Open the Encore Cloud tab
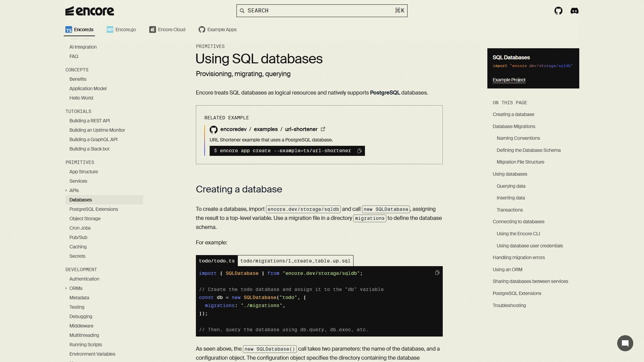 click(x=167, y=29)
